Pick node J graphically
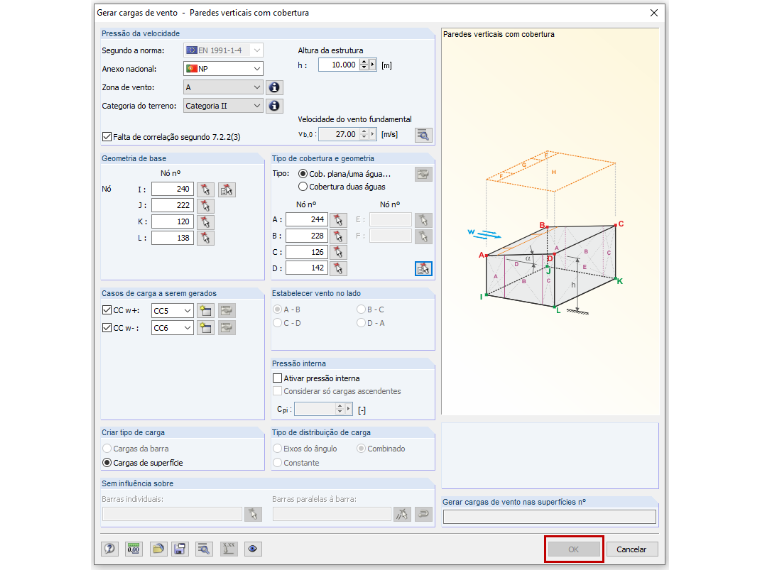Image resolution: width=760 pixels, height=570 pixels. click(206, 206)
